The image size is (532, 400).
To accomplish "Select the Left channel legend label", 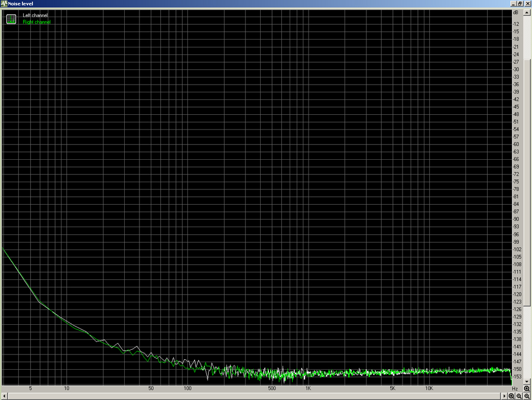I will pos(35,15).
